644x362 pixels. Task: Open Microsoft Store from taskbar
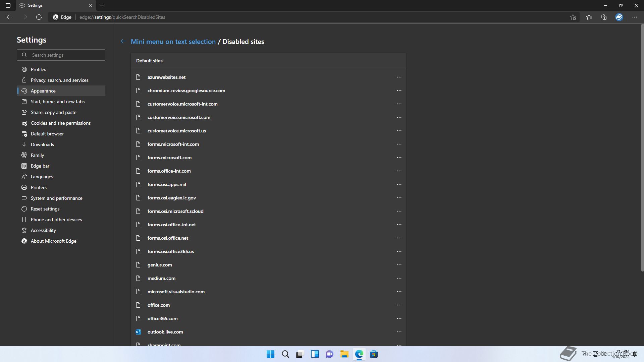tap(374, 354)
